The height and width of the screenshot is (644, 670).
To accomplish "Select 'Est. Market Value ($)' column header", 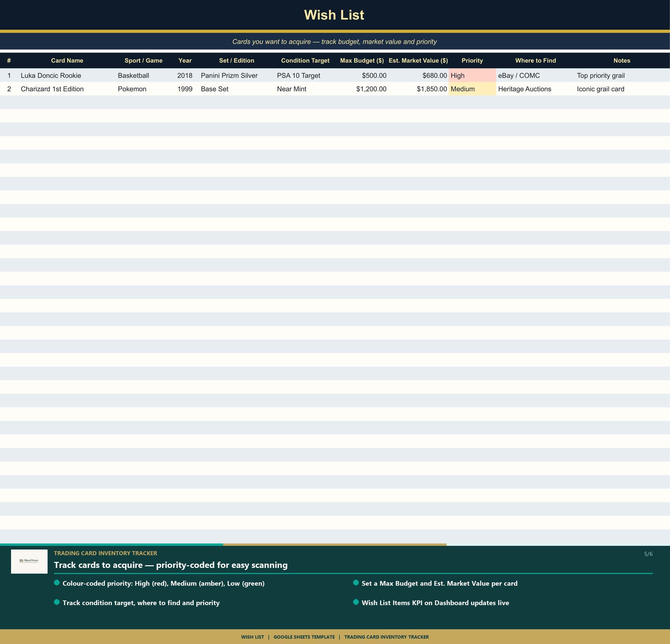I will 418,61.
